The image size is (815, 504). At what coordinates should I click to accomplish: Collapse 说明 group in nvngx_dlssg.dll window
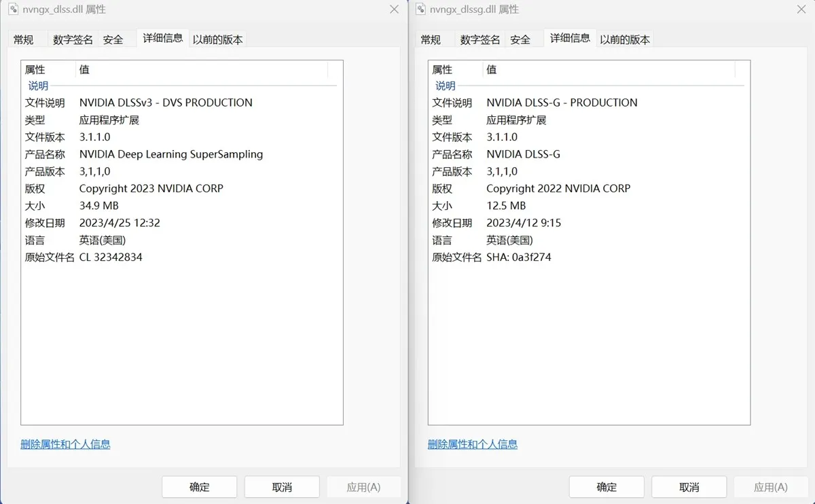pos(446,86)
